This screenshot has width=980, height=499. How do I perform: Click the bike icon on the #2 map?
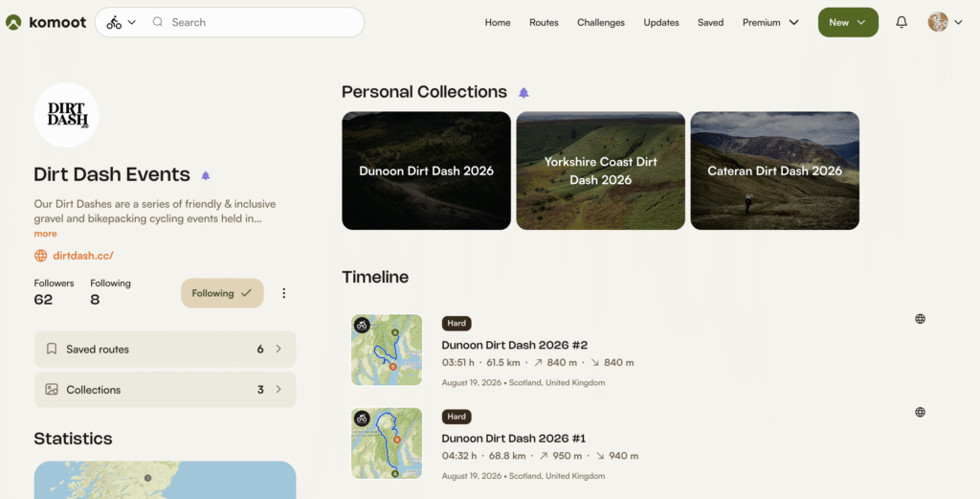(x=362, y=325)
